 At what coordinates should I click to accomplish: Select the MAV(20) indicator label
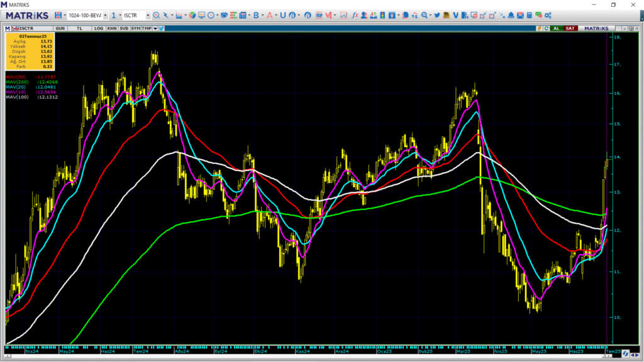point(16,87)
